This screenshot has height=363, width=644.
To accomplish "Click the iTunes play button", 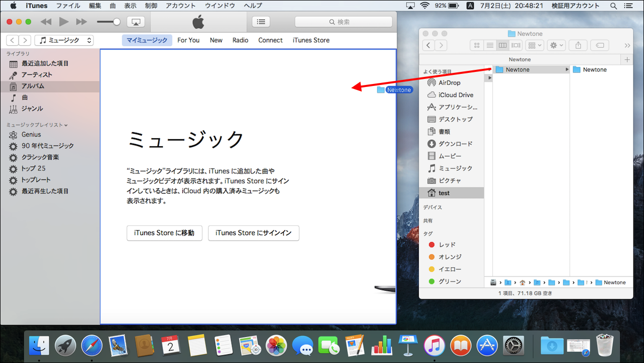I will 64,22.
